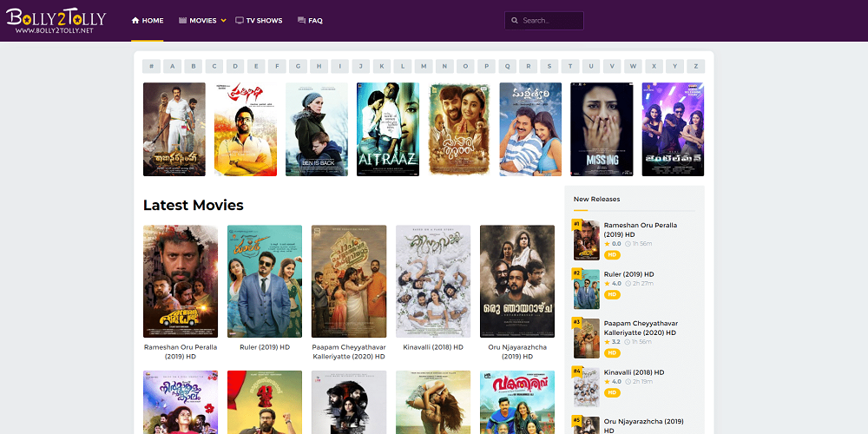Screen dimensions: 868x434
Task: Click Kinavalli (2018) HD title under poster
Action: point(433,347)
